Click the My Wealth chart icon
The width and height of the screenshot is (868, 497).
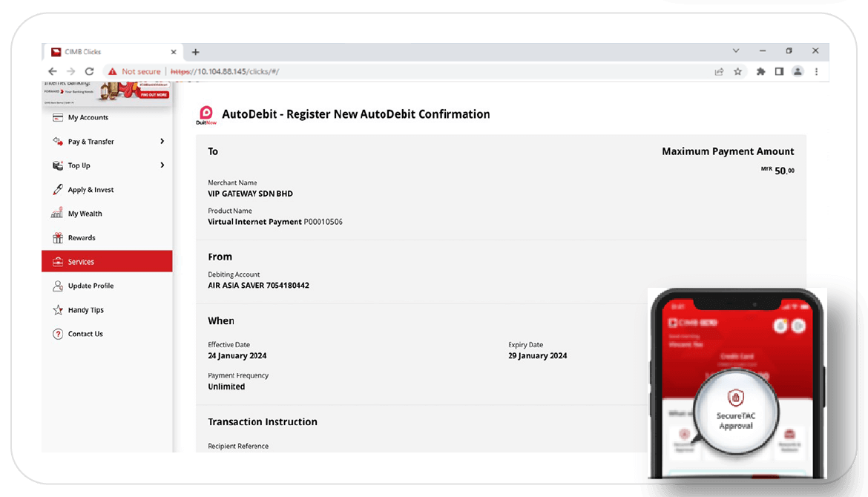(x=57, y=214)
